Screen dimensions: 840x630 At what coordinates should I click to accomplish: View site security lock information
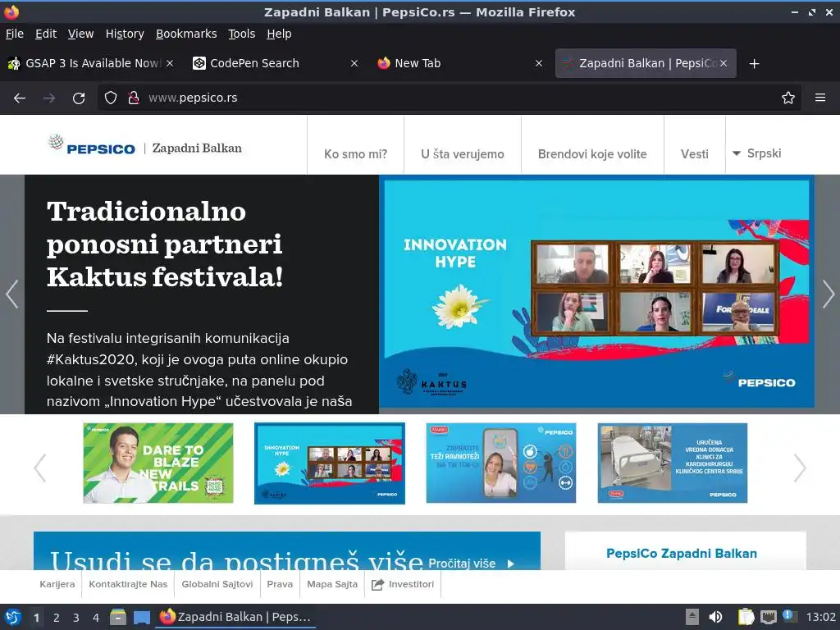click(x=134, y=98)
